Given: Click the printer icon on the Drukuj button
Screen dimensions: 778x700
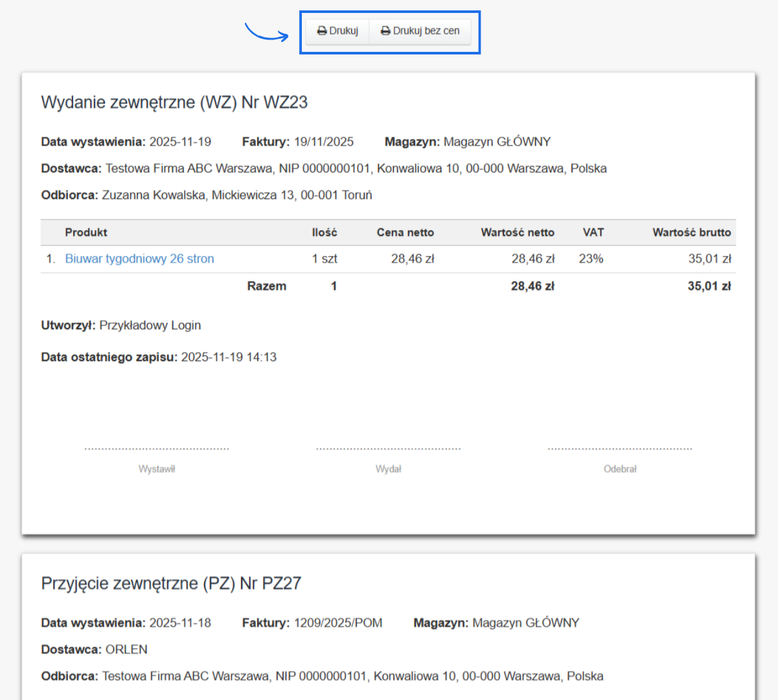Looking at the screenshot, I should click(x=321, y=31).
